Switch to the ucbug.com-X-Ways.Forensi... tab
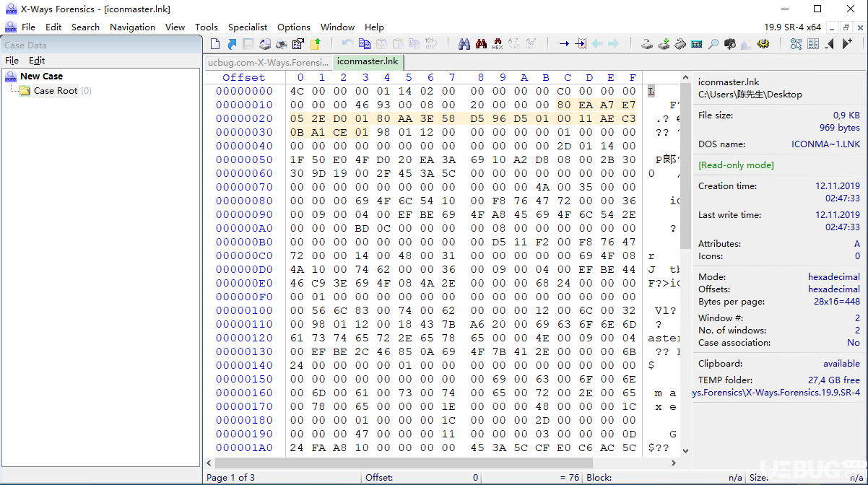 tap(267, 62)
